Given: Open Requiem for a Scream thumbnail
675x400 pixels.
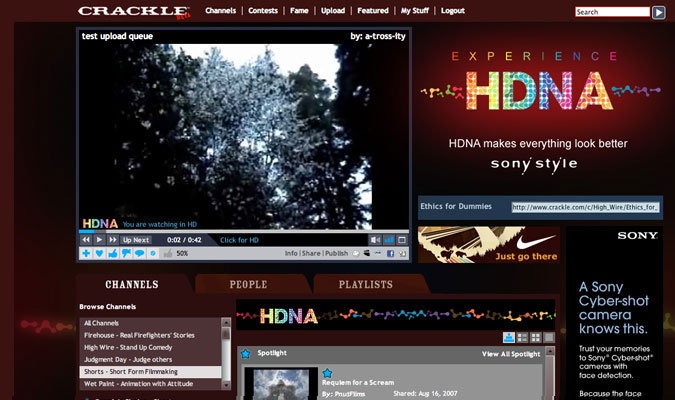Looking at the screenshot, I should 281,384.
